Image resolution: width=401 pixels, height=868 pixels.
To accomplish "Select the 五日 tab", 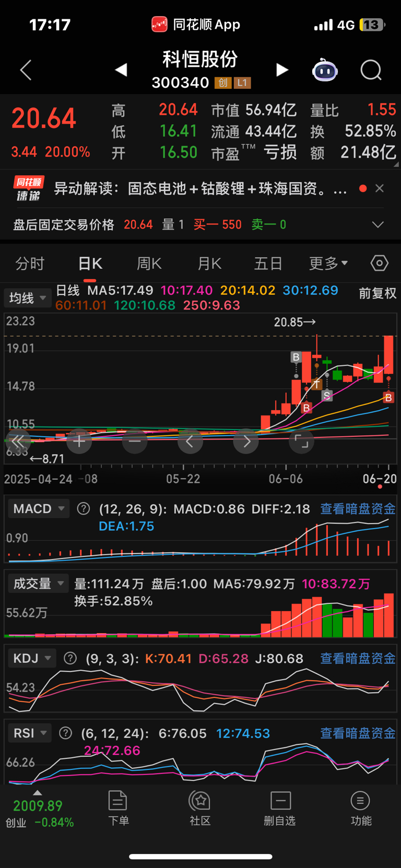I will [x=268, y=264].
